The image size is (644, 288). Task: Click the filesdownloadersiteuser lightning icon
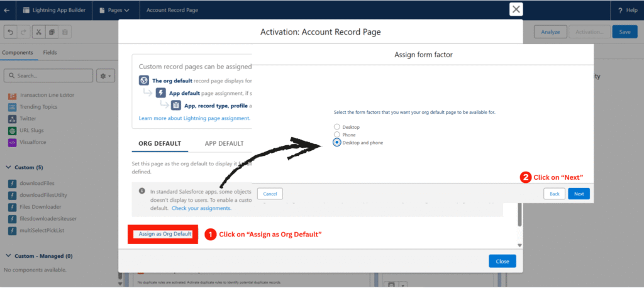pyautogui.click(x=12, y=219)
